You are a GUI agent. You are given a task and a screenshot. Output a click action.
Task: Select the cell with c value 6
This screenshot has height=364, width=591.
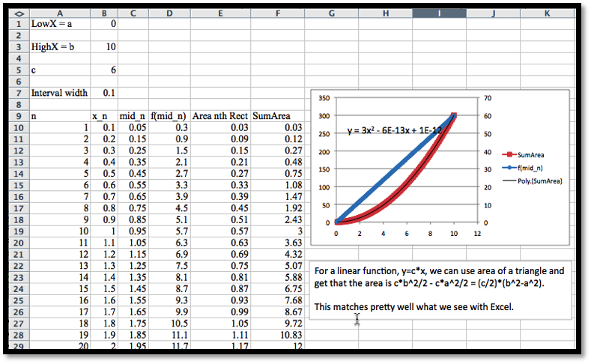103,70
